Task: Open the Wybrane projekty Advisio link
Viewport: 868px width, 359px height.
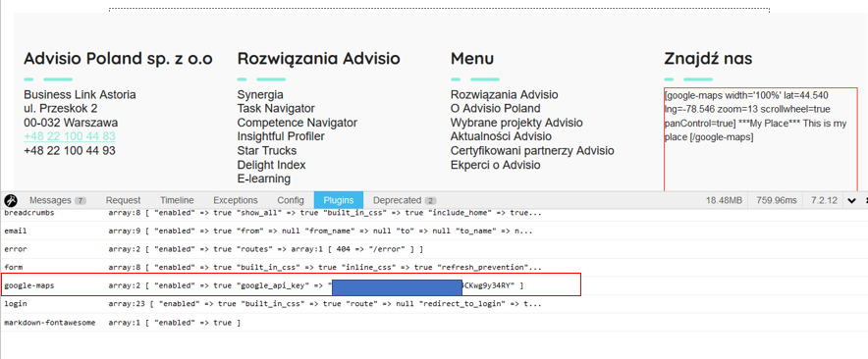Action: coord(516,123)
